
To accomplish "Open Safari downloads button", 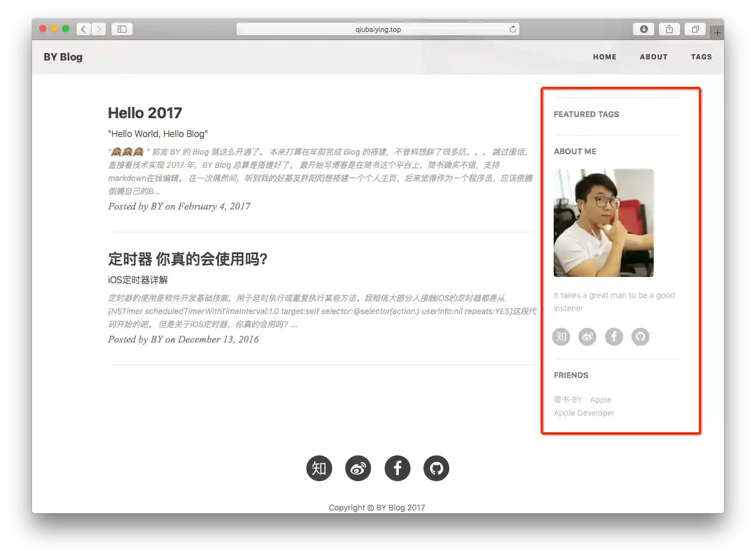I will pos(643,29).
